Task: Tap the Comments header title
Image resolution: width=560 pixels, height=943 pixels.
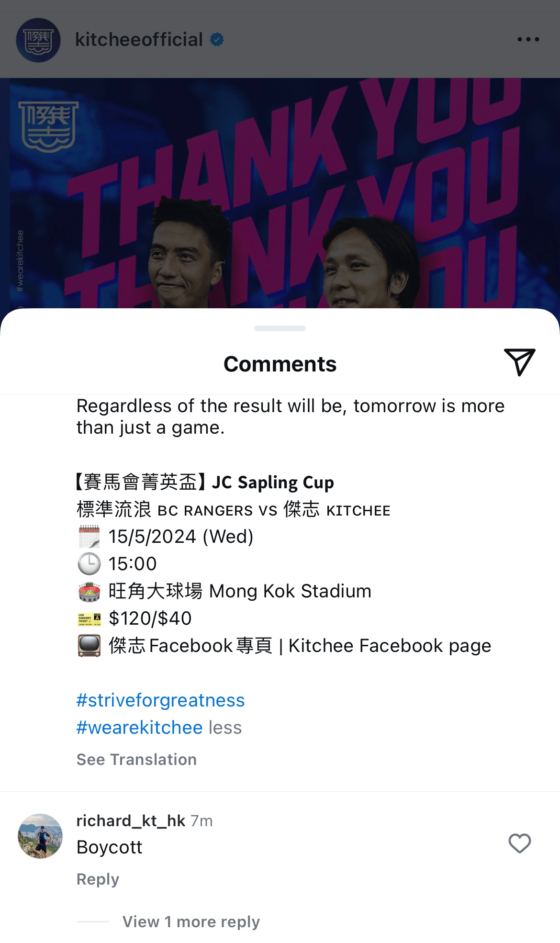Action: coord(280,364)
